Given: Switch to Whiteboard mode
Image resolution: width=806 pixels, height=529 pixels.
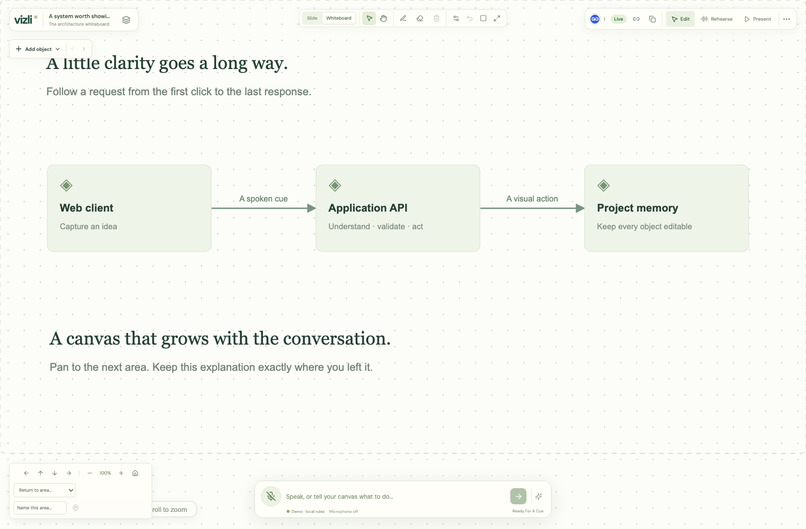Looking at the screenshot, I should (x=339, y=18).
